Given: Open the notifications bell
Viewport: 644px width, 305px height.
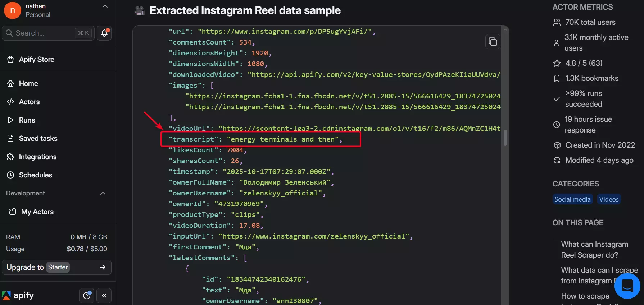Looking at the screenshot, I should [x=104, y=33].
